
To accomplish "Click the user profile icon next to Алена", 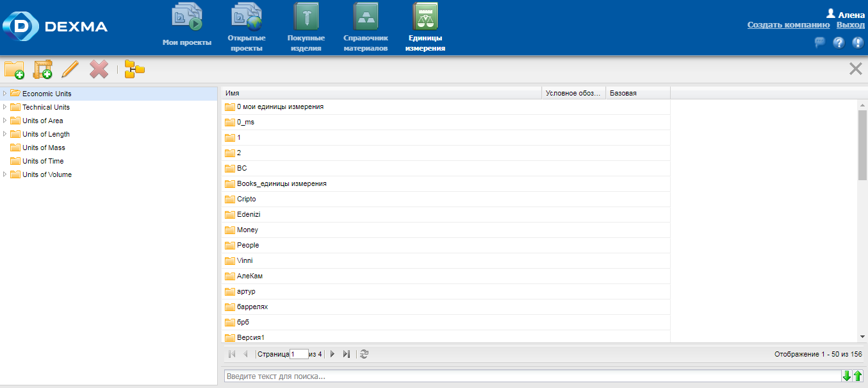I will tap(831, 13).
